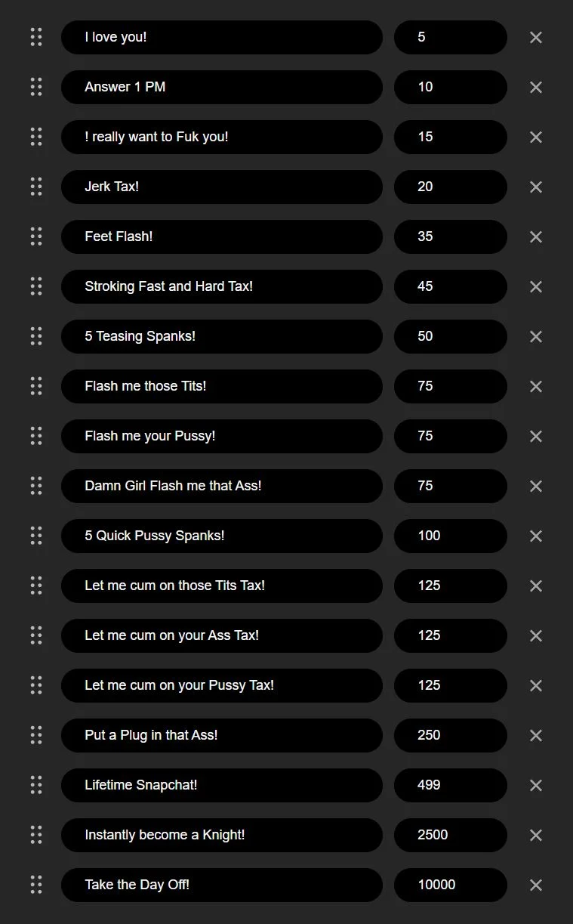This screenshot has height=924, width=573.
Task: Click the "Instantly become a Knight!" text box
Action: click(221, 835)
